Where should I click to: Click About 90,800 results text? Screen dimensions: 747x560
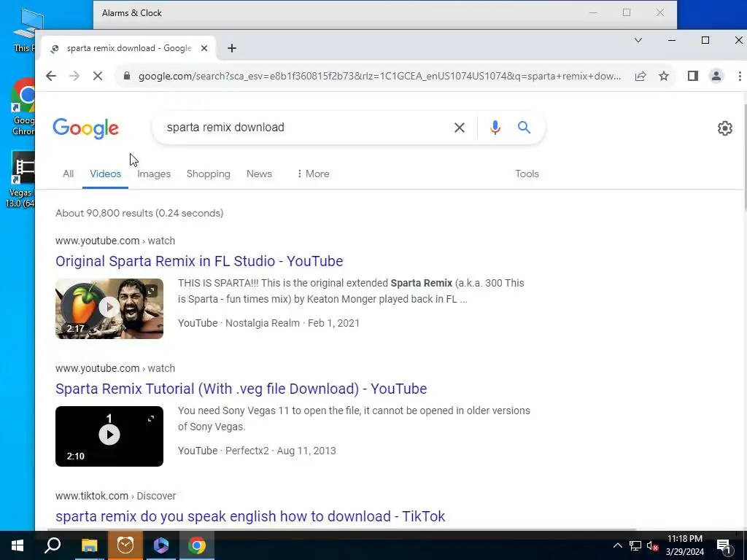[139, 214]
